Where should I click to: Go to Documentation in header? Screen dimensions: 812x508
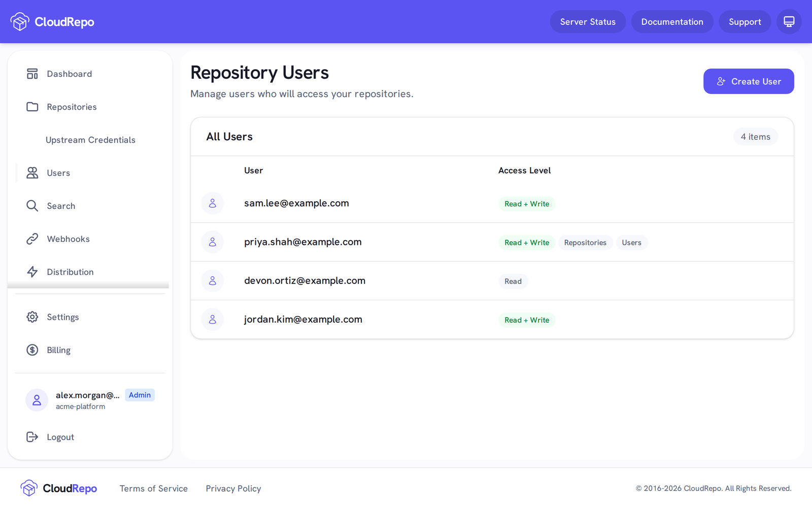672,22
